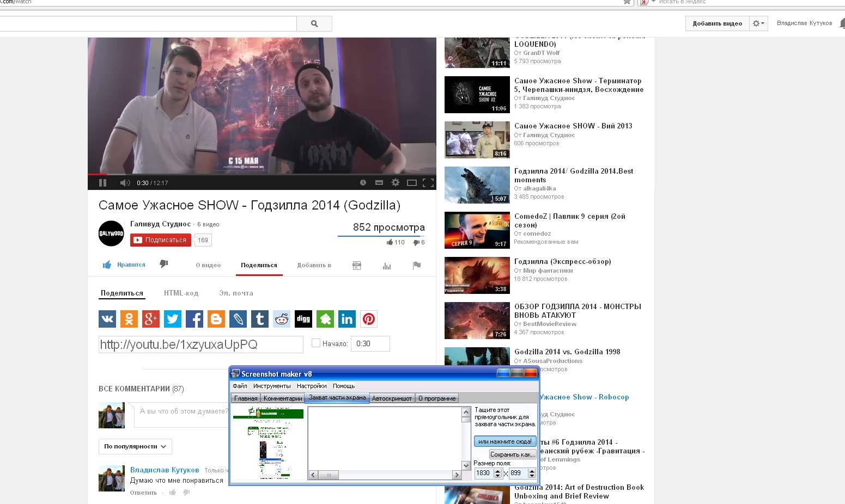Image resolution: width=845 pixels, height=504 pixels.
Task: Increase the 899 height field value
Action: 532,471
